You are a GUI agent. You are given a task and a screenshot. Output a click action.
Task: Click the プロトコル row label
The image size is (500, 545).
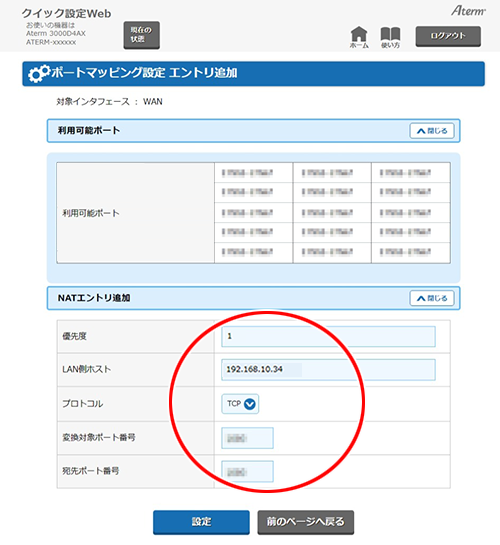[x=83, y=404]
